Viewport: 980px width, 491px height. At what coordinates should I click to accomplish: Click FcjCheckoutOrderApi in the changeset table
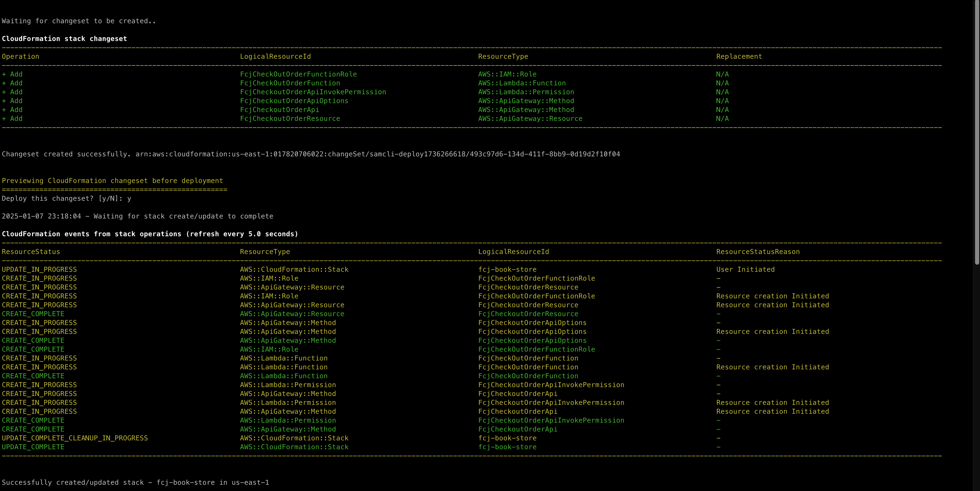279,110
